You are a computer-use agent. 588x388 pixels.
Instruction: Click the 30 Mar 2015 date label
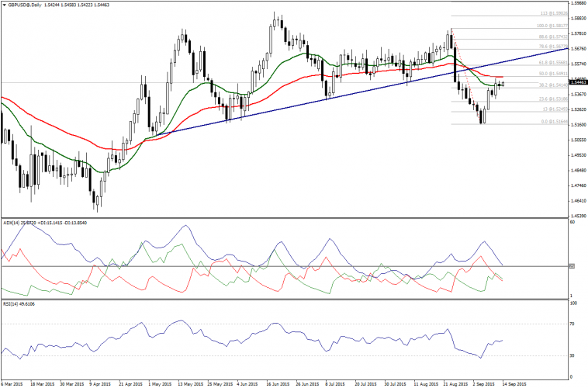pos(71,384)
